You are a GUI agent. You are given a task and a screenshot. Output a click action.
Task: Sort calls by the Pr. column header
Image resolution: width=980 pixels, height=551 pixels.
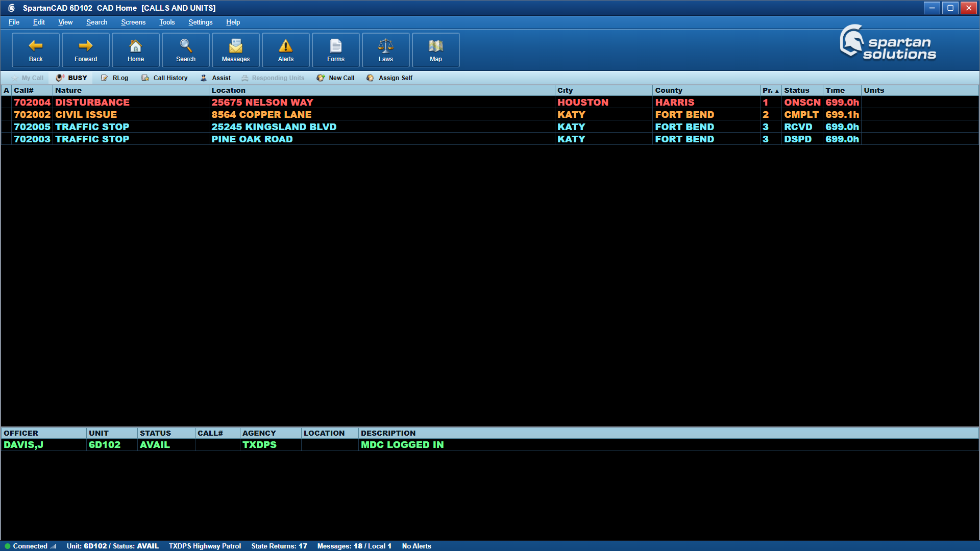(771, 90)
